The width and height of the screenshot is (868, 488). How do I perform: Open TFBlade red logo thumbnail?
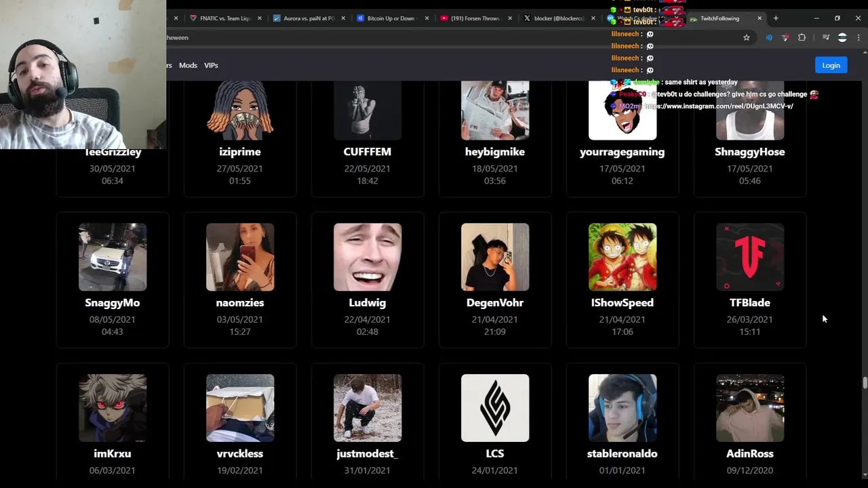[x=750, y=257]
